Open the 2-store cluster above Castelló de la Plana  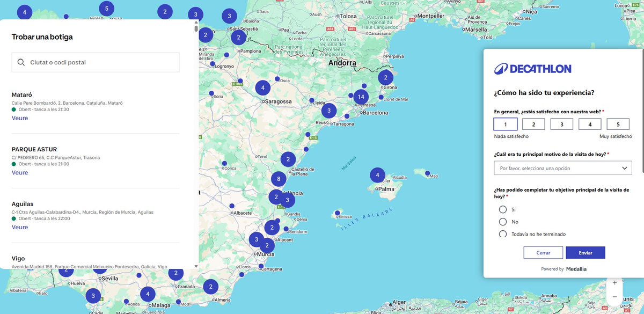(x=288, y=159)
